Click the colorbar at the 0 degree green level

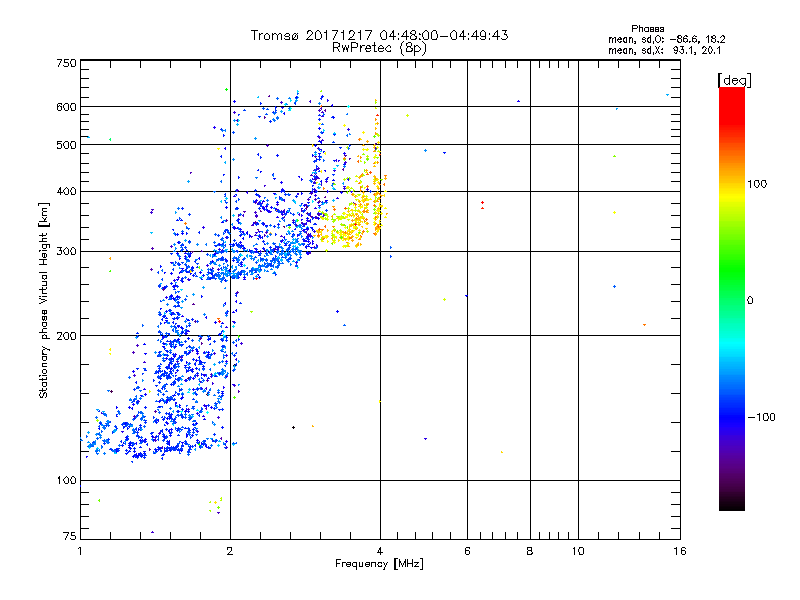coord(732,301)
